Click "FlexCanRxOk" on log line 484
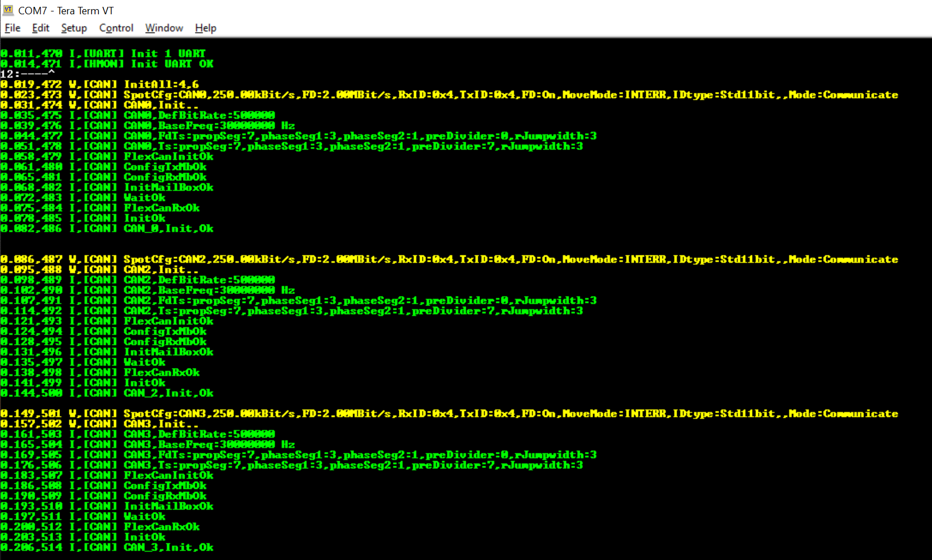Image resolution: width=932 pixels, height=560 pixels. 162,207
